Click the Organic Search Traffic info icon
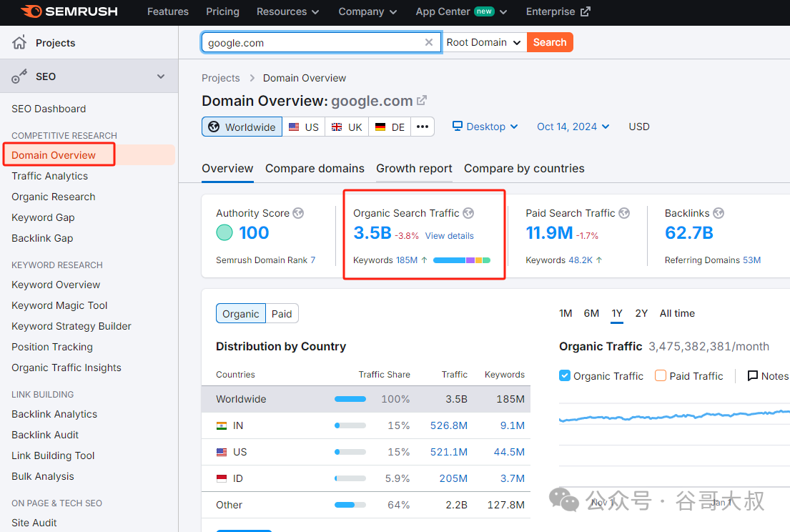The width and height of the screenshot is (790, 532). pyautogui.click(x=468, y=213)
